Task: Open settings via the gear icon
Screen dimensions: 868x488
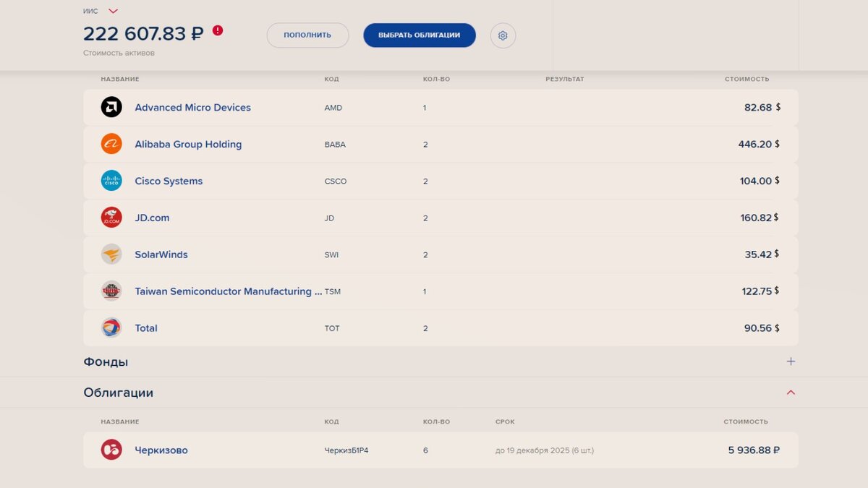Action: tap(503, 35)
